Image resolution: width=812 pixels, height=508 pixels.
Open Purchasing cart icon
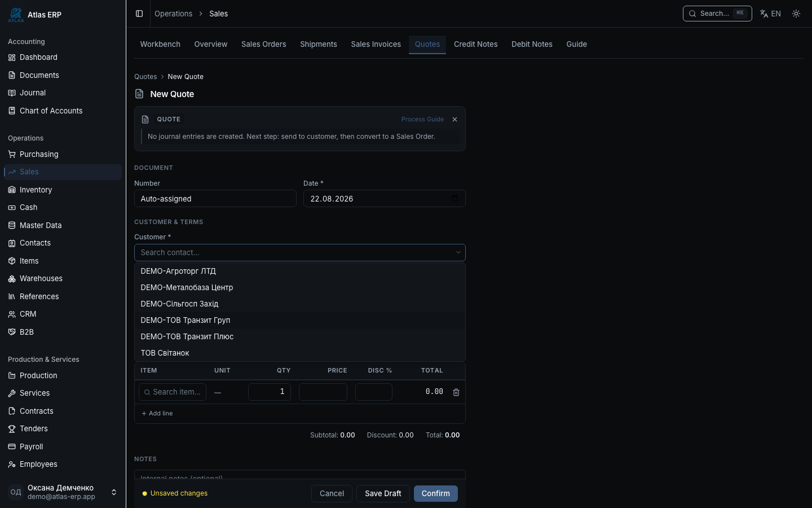(12, 154)
